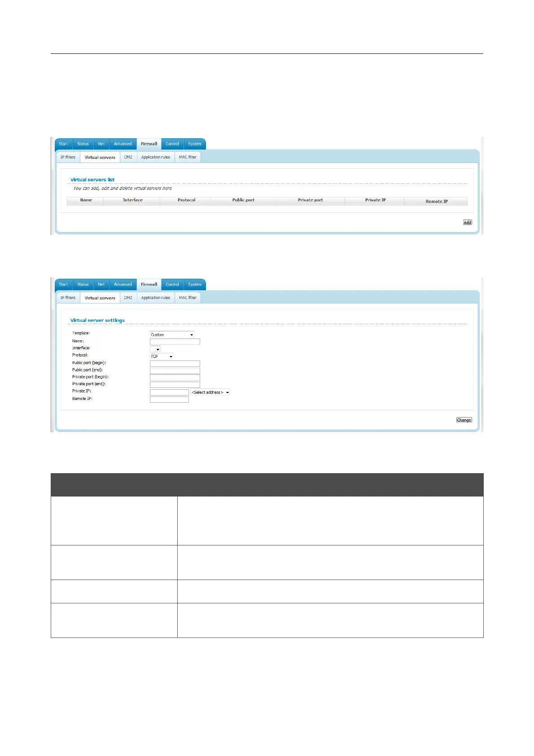Select Virtual servers subtab in settings page
The height and width of the screenshot is (756, 534).
click(100, 298)
